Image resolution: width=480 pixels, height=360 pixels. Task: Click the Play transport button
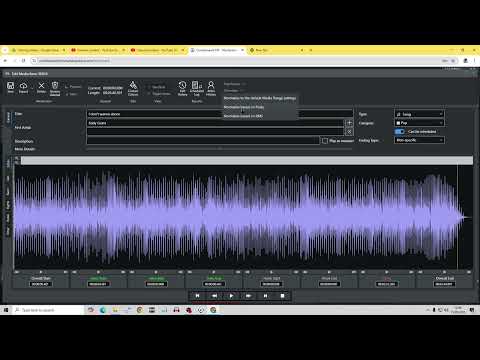click(231, 296)
